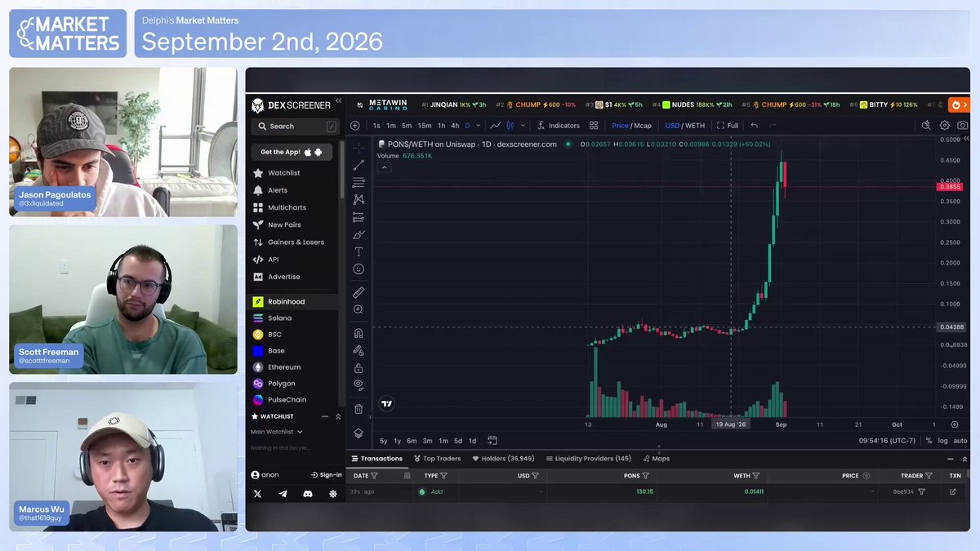Viewport: 980px width, 551px height.
Task: Click the trash remove drawings icon
Action: coord(359,409)
